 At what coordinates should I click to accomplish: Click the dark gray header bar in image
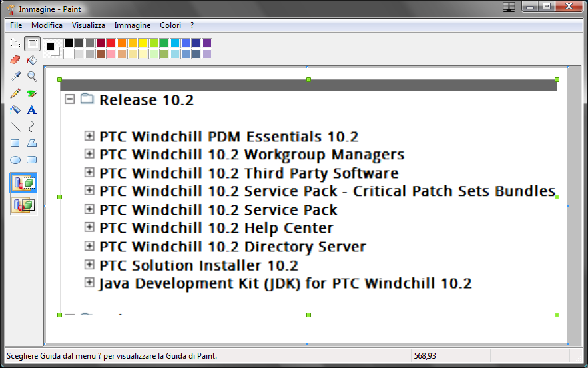coord(308,85)
